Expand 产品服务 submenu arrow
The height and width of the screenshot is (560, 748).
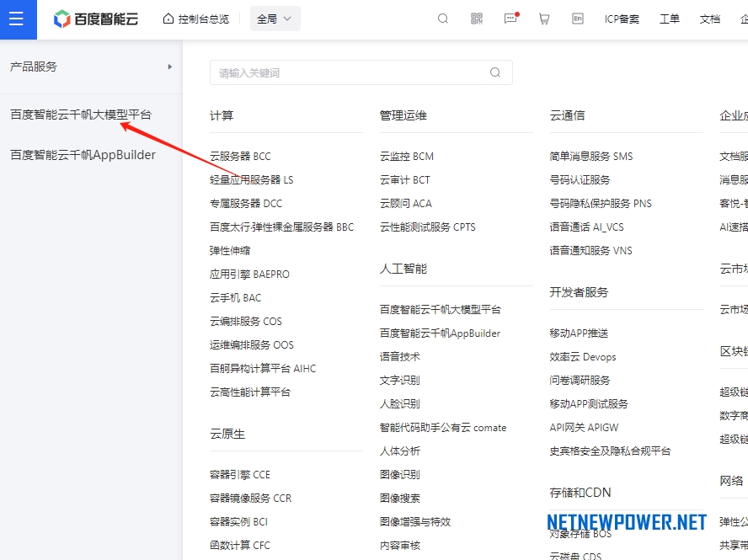(170, 67)
